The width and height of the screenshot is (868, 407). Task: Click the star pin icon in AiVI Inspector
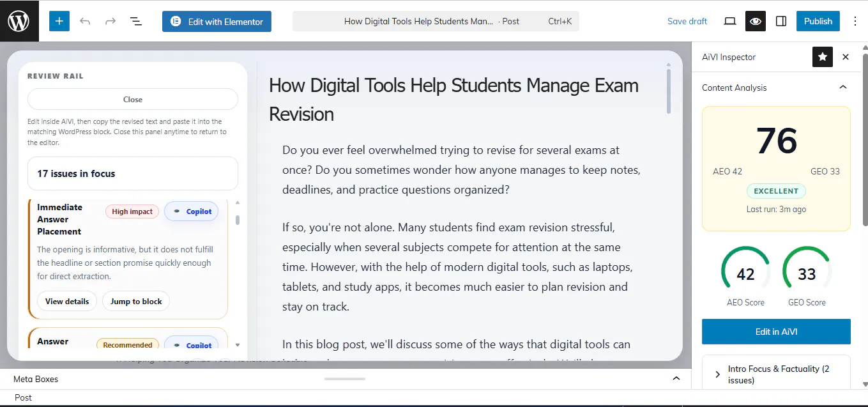pos(823,57)
